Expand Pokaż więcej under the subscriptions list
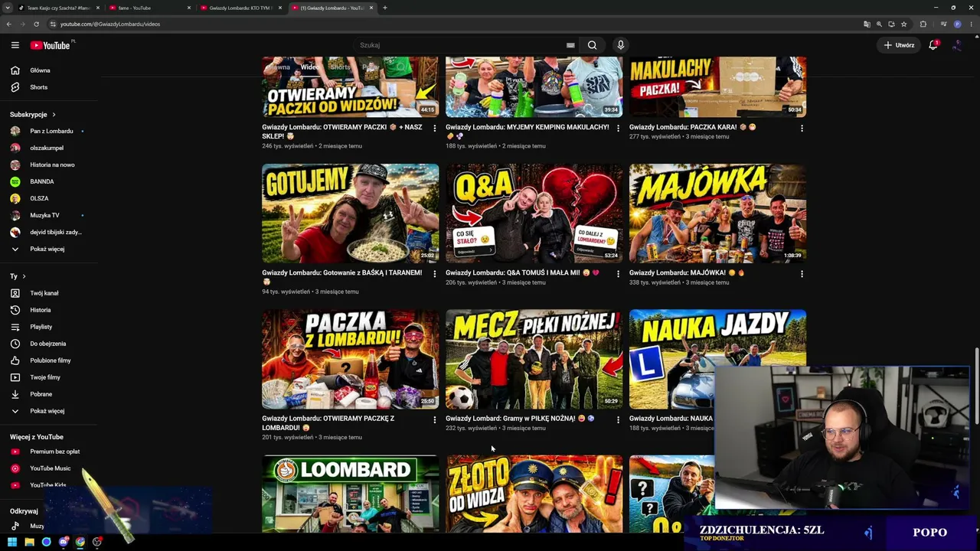This screenshot has width=980, height=551. point(49,249)
